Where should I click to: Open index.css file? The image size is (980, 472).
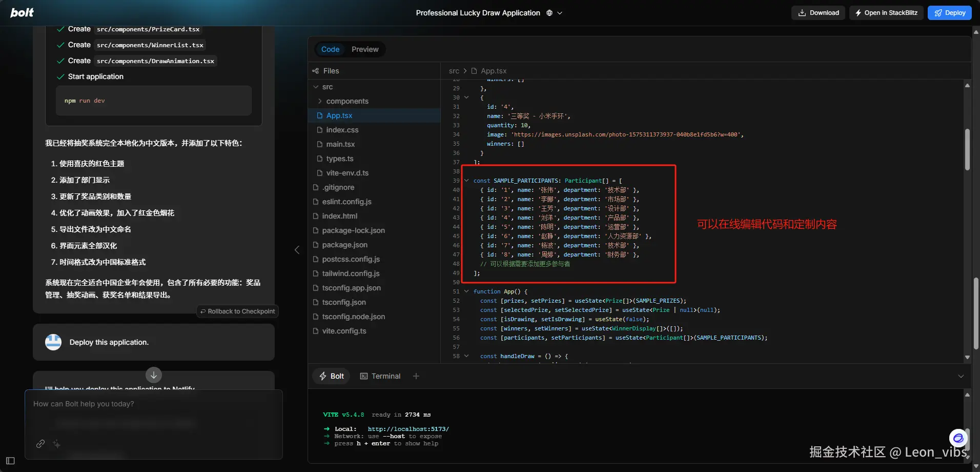[374, 130]
